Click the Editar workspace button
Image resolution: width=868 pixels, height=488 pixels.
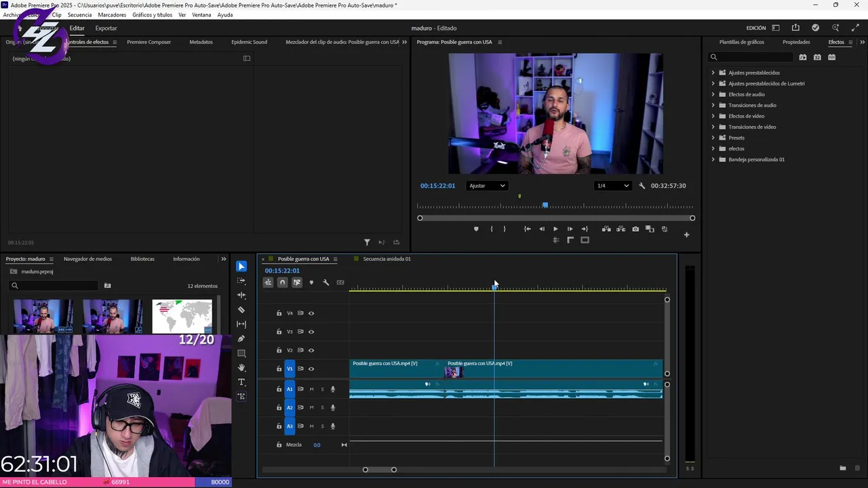[x=77, y=28]
